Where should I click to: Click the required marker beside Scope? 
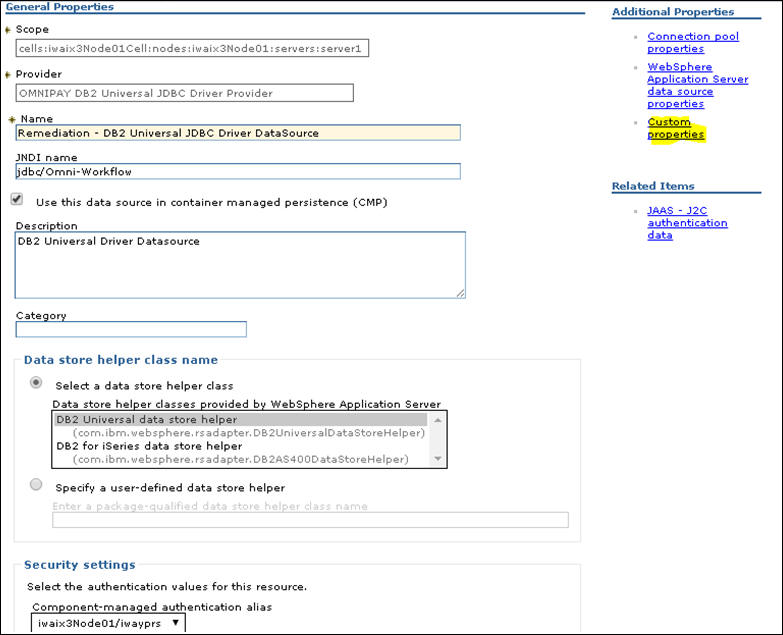point(7,30)
